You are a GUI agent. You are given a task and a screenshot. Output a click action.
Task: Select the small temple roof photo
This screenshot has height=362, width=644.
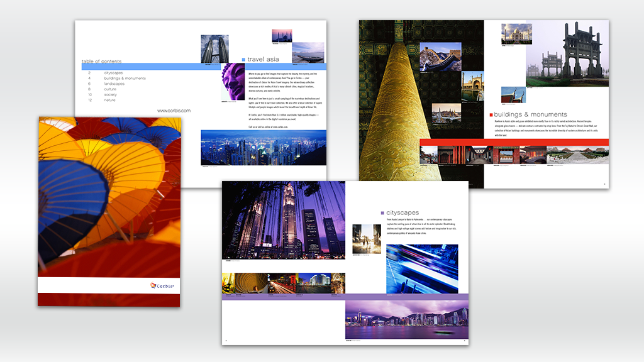tap(513, 95)
